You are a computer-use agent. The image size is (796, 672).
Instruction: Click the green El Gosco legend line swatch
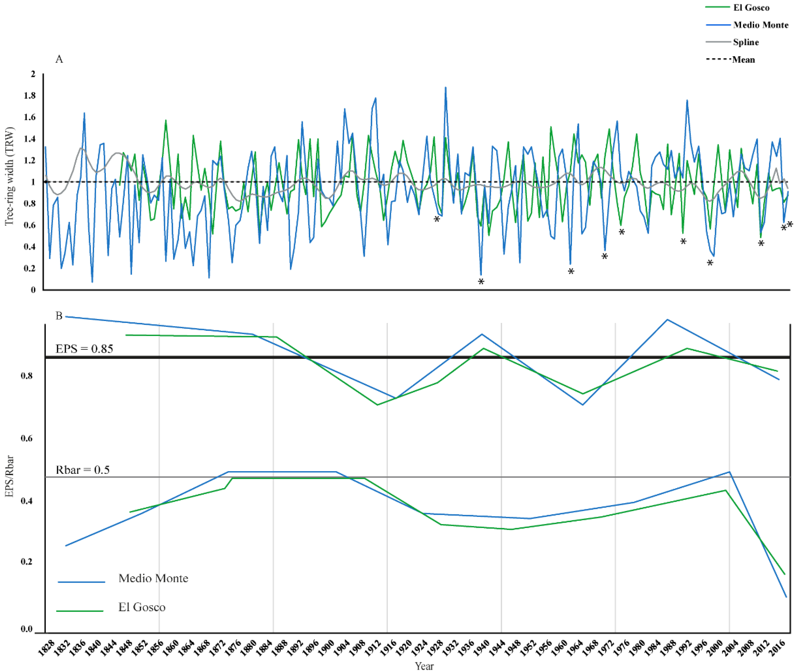click(x=717, y=7)
